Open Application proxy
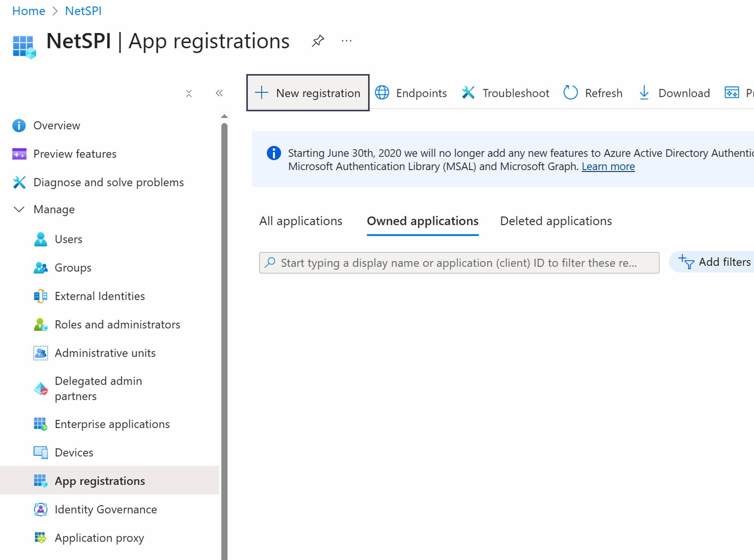The image size is (754, 560). [x=99, y=538]
